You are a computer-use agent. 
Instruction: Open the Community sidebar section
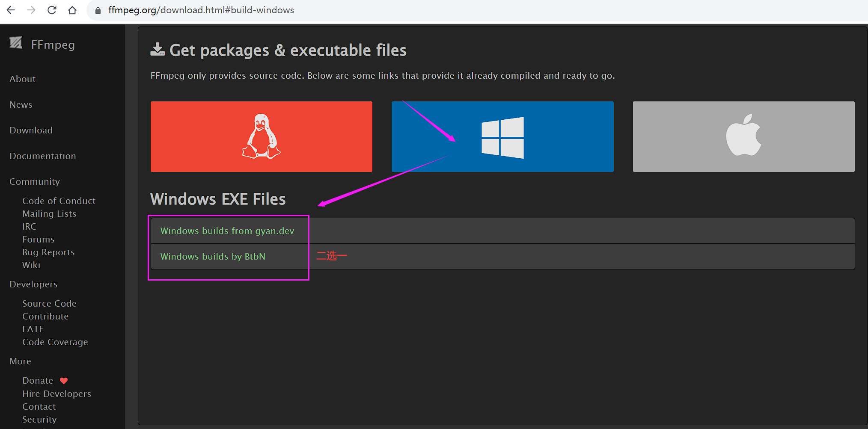pyautogui.click(x=35, y=182)
